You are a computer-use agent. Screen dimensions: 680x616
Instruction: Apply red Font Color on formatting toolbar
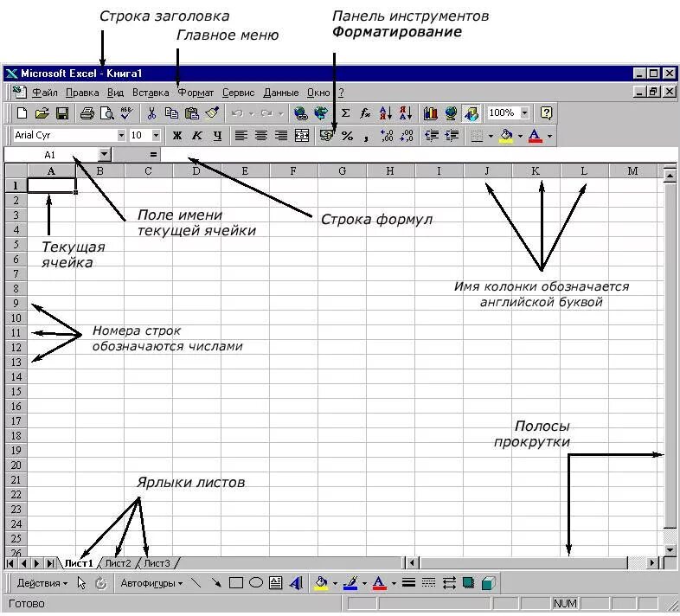coord(536,136)
